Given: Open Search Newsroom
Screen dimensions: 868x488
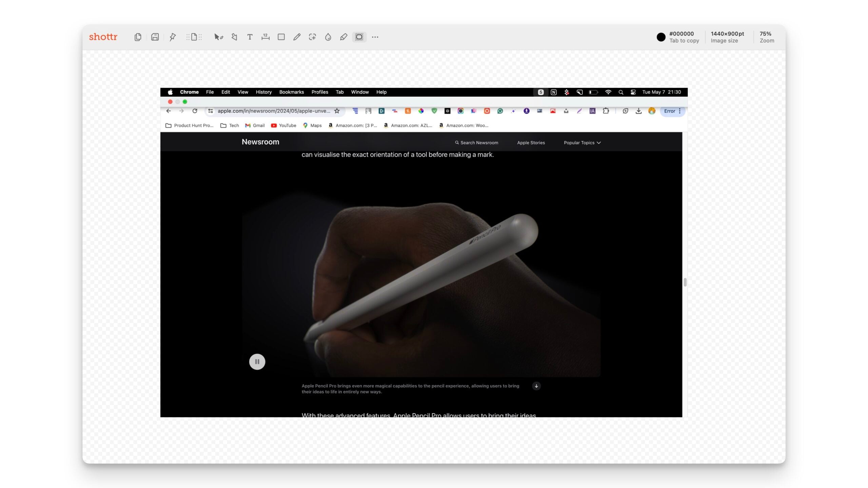Looking at the screenshot, I should pyautogui.click(x=476, y=142).
